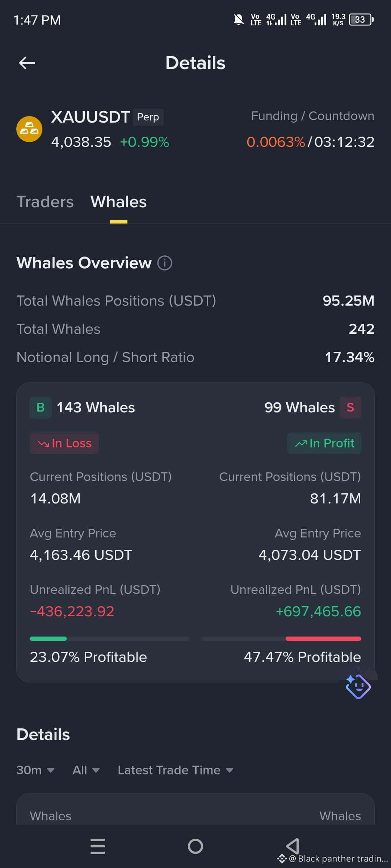Tap the green B buy badge
This screenshot has width=391, height=868.
click(x=41, y=408)
